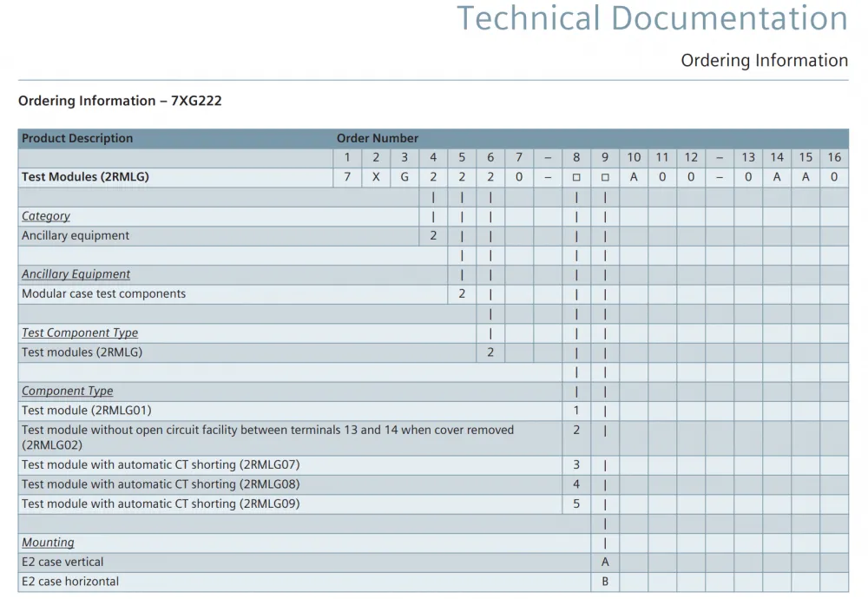Viewport: 868px width, 599px height.
Task: Click the '7' digit in the Test Modules row
Action: 347,177
